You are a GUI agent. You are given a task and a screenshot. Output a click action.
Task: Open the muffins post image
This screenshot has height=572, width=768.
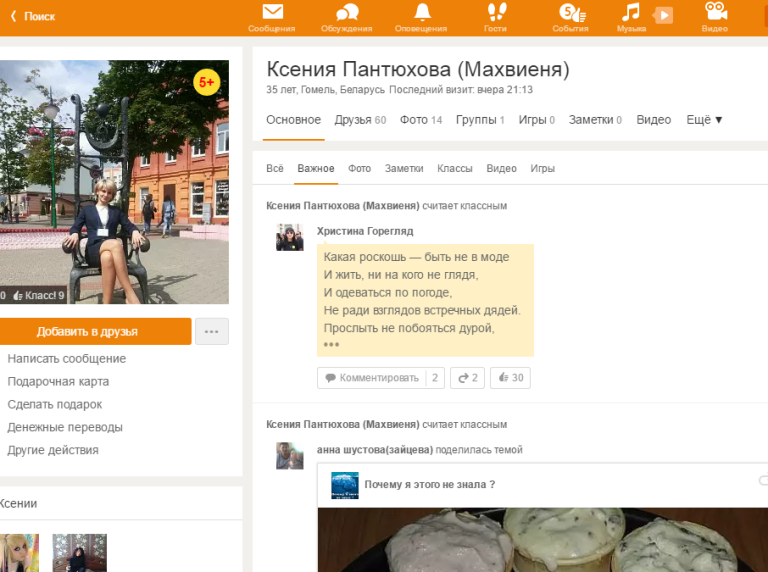pyautogui.click(x=543, y=540)
